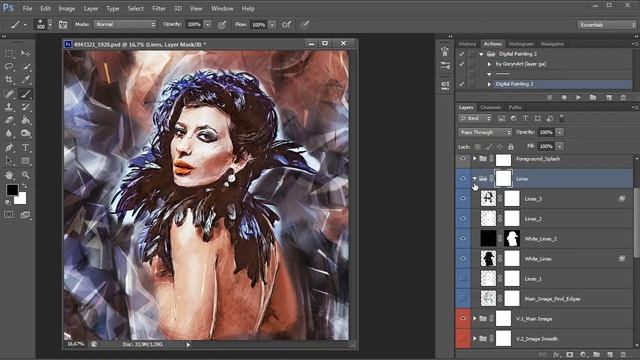Filter layers by type layers
Viewport: 640px width, 360px height.
click(526, 118)
